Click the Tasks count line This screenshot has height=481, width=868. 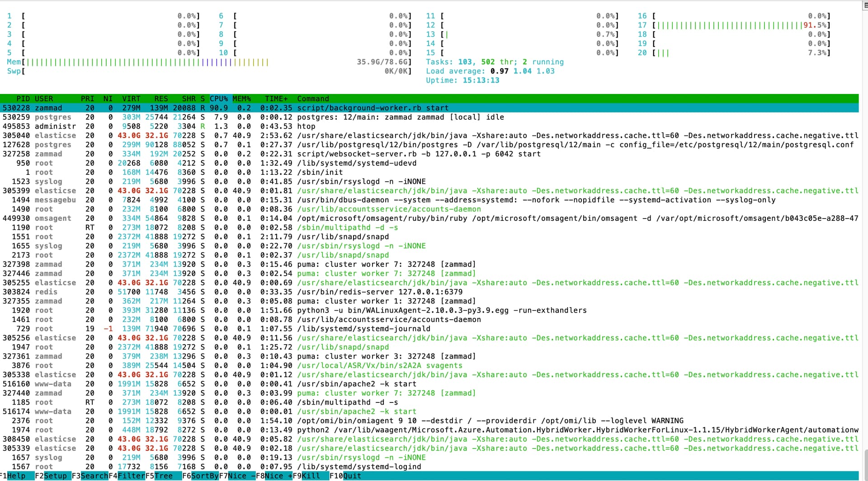[x=495, y=62]
